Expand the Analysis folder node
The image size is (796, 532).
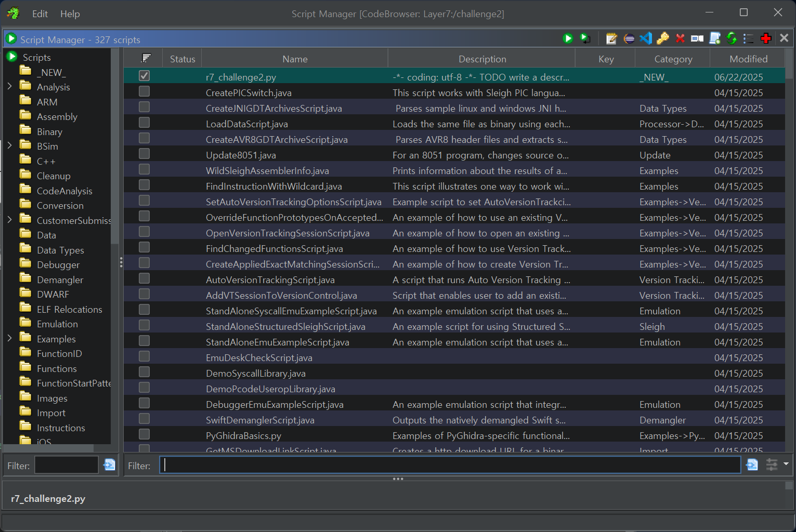click(9, 86)
